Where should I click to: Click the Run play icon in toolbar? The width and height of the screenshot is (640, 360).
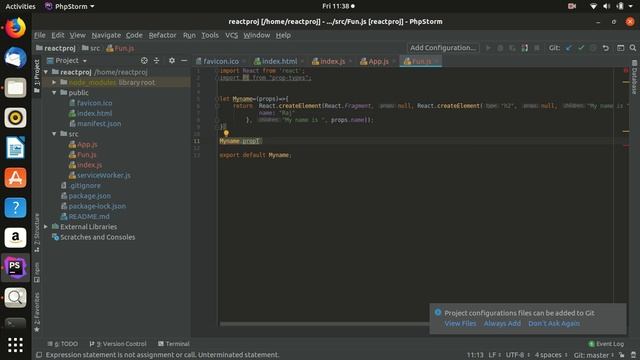[x=488, y=48]
